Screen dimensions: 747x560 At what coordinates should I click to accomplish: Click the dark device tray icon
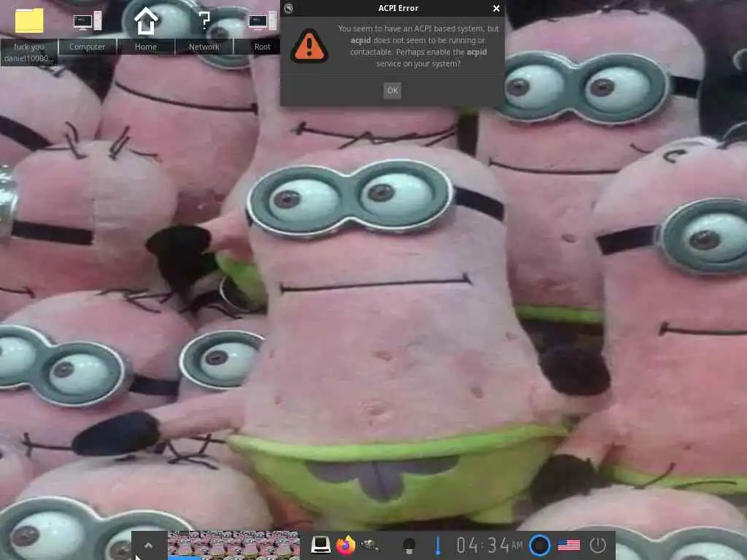click(409, 545)
